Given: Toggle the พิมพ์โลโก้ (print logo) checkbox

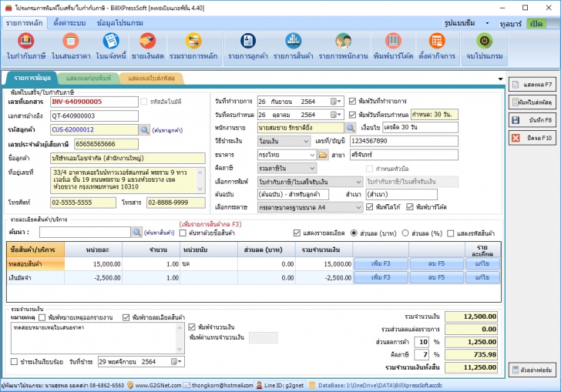Looking at the screenshot, I should pos(371,207).
